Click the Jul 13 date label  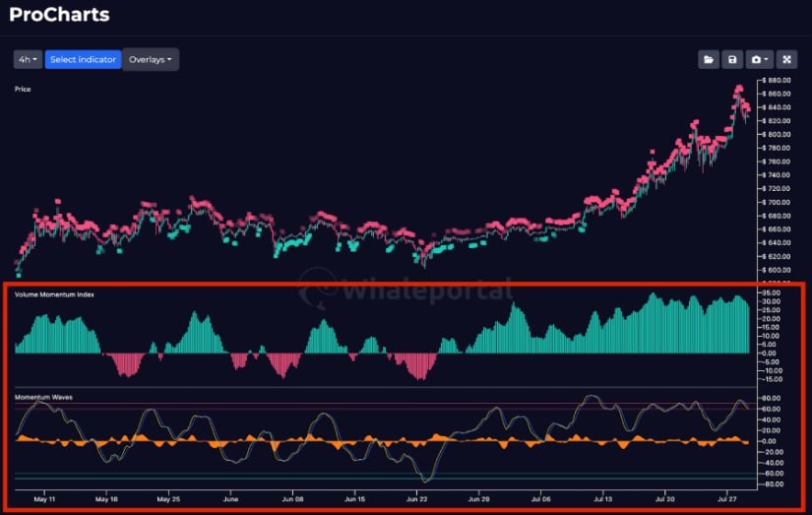602,499
